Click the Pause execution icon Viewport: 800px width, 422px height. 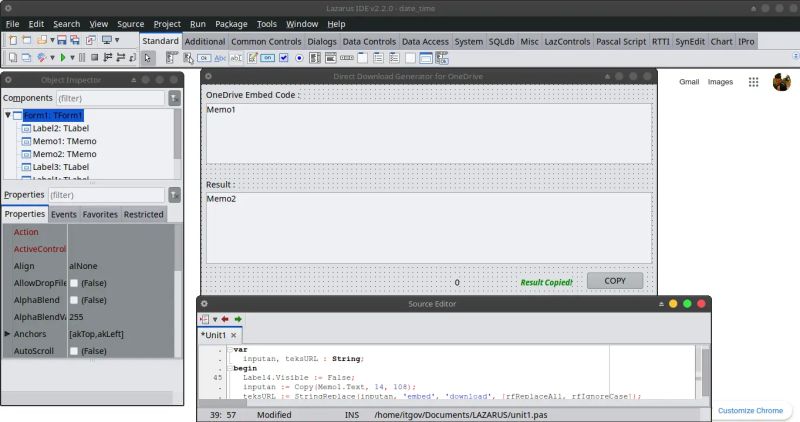click(x=82, y=58)
